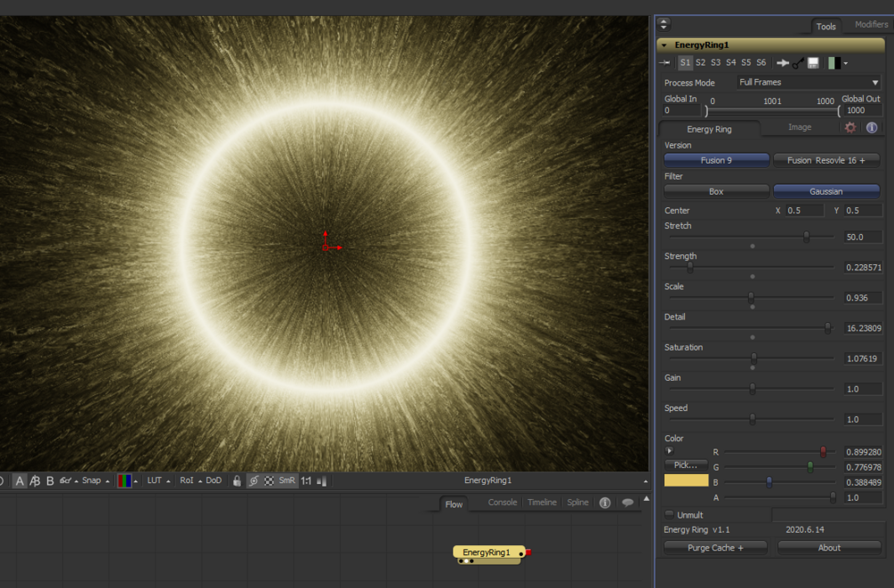Viewport: 894px width, 588px height.
Task: Open the LUT dropdown arrow
Action: coord(168,481)
